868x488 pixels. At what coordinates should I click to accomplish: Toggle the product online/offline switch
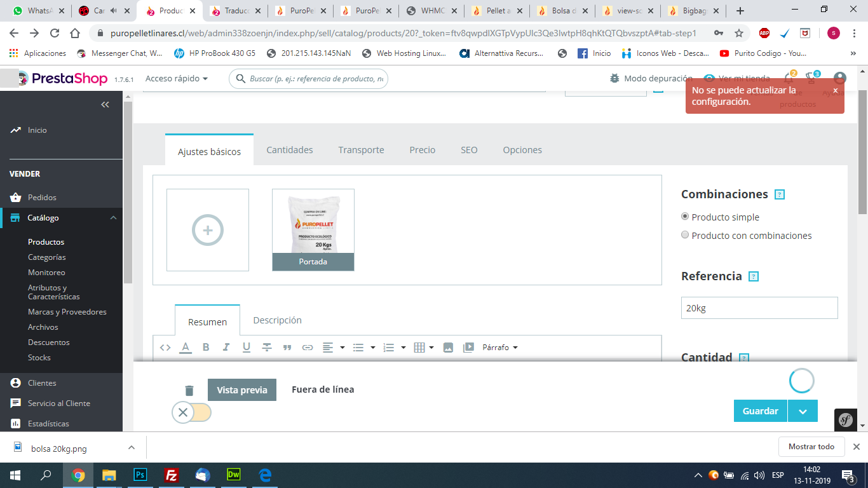click(191, 412)
